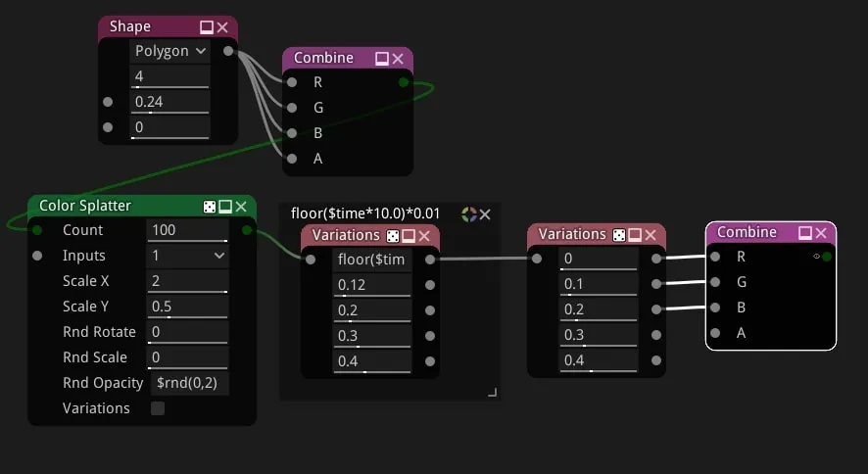The width and height of the screenshot is (868, 474).
Task: Click the 0.4 field in left Variations
Action: pos(372,361)
